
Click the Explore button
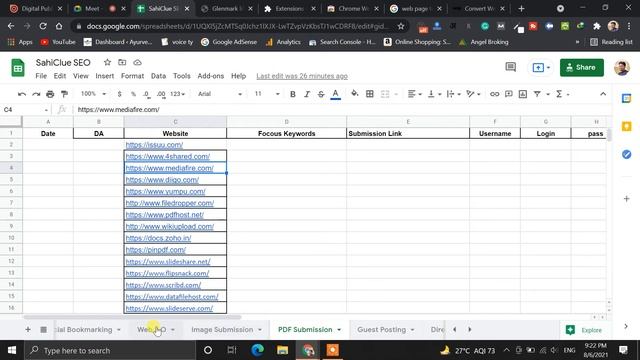(584, 330)
